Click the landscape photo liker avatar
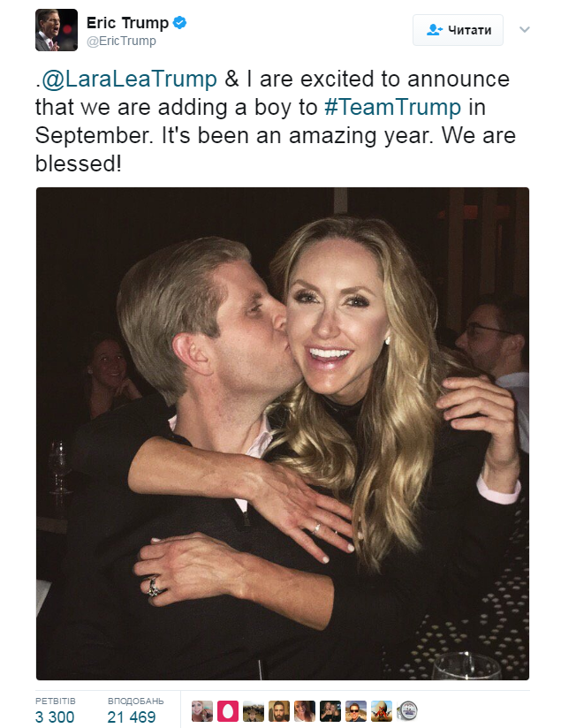This screenshot has width=561, height=728. pyautogui.click(x=253, y=711)
